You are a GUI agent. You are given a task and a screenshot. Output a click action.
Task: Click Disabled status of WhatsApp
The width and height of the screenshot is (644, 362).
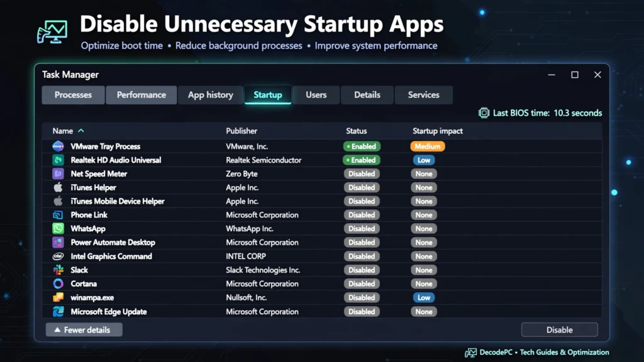(x=362, y=229)
